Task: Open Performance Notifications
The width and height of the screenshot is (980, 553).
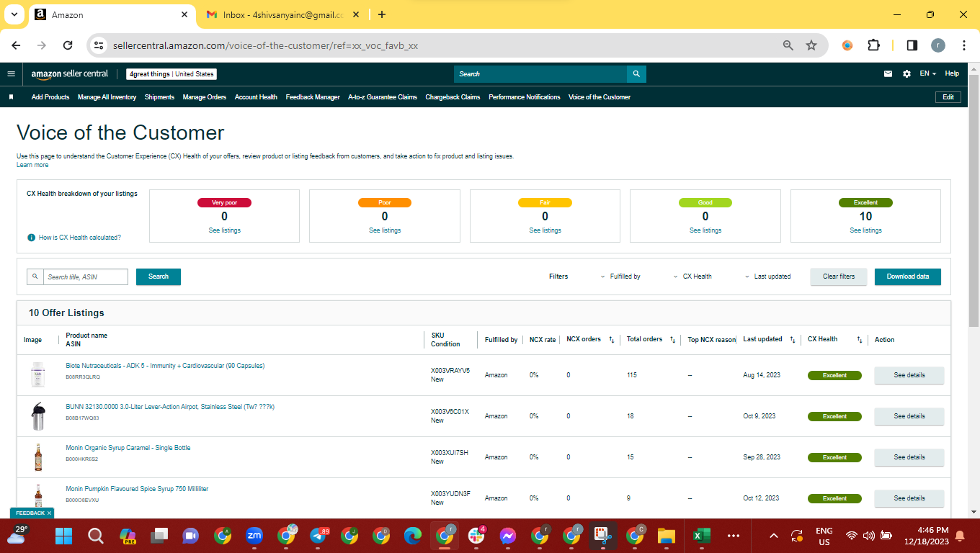Action: pos(525,97)
